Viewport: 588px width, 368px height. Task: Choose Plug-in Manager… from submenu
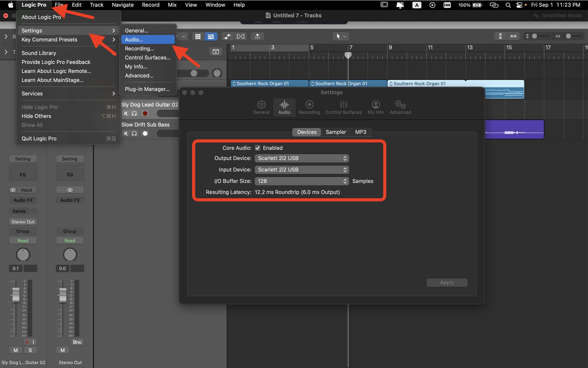coord(148,89)
